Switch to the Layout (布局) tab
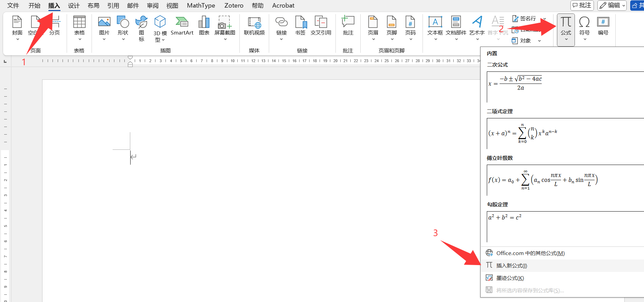The image size is (644, 302). click(93, 6)
